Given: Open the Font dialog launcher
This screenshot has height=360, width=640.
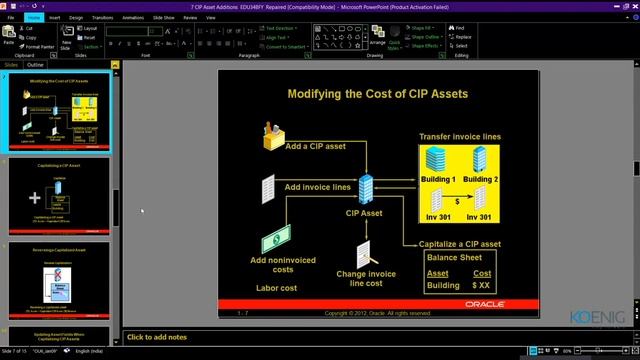Looking at the screenshot, I should [191, 56].
